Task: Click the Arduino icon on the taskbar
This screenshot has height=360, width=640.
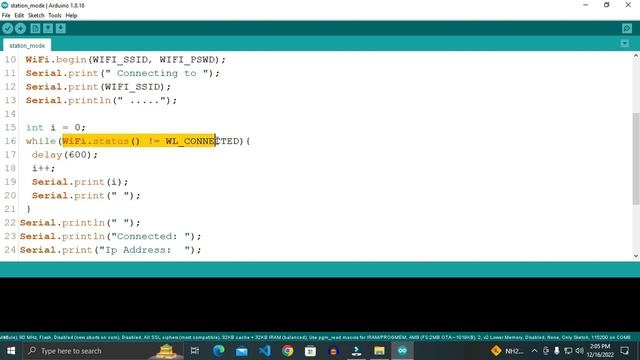Action: point(402,351)
